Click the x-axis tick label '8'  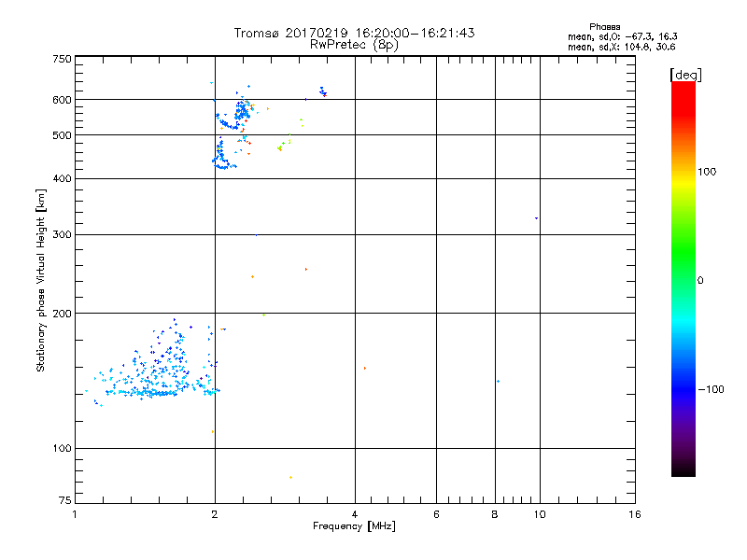tap(495, 514)
